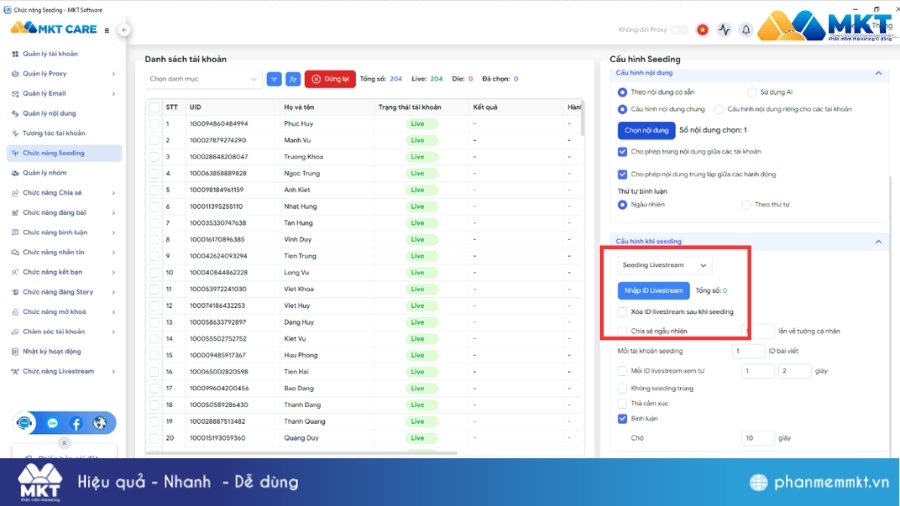Open the Quản lý nhóm icon

point(15,173)
